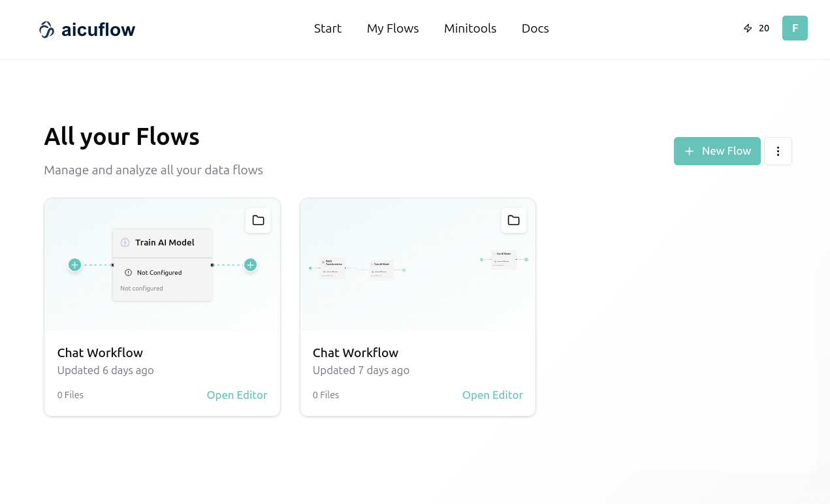The width and height of the screenshot is (830, 504).
Task: Go to the Start page
Action: pos(328,29)
